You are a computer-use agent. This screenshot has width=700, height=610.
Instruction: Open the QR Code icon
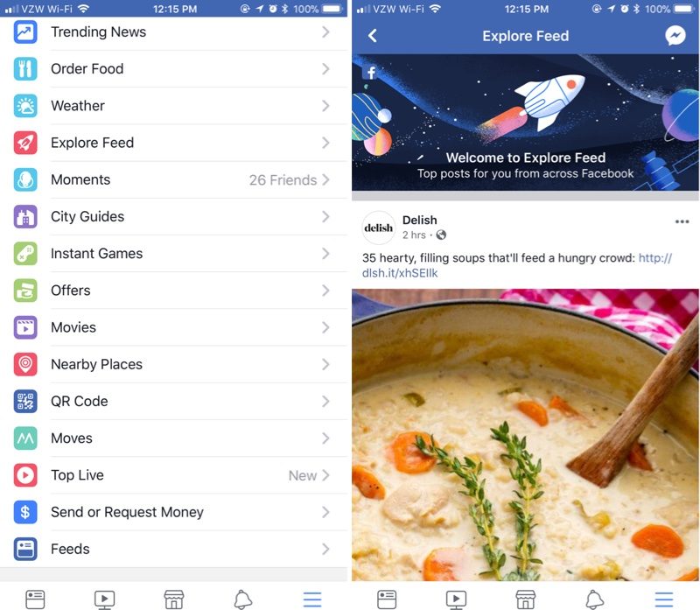25,402
